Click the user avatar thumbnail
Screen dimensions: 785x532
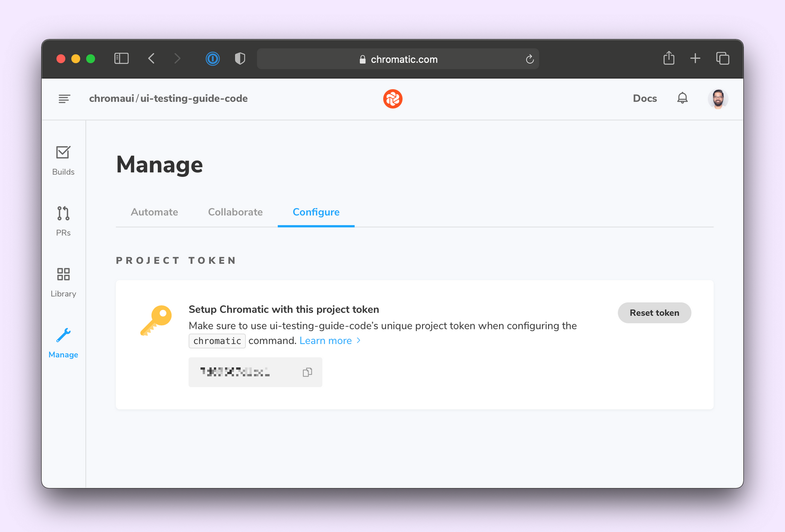tap(718, 99)
